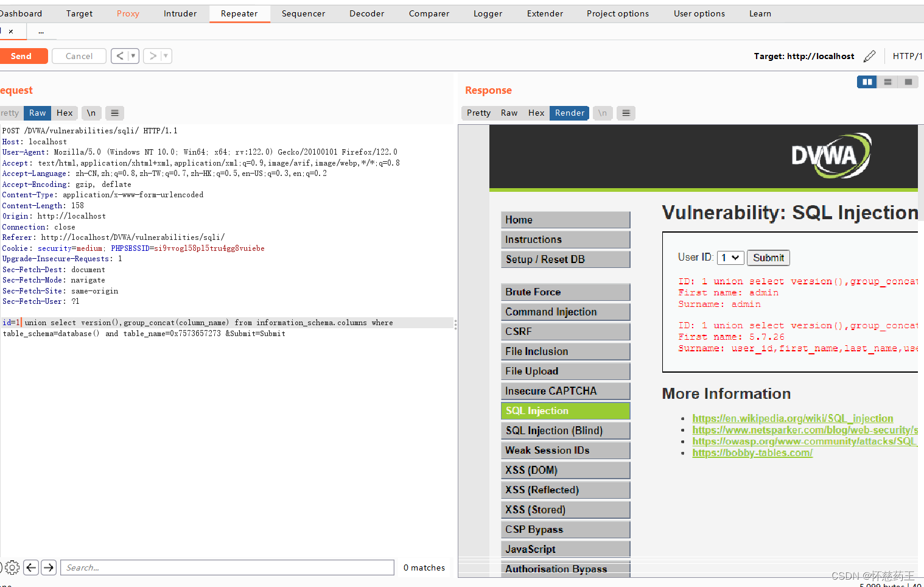Select combined tabbed layout icon

908,82
